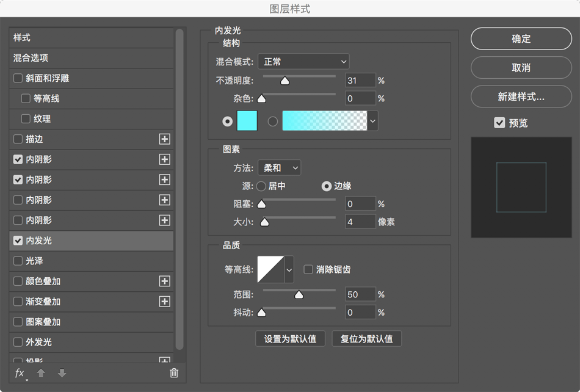Image resolution: width=580 pixels, height=392 pixels.
Task: Click the 确定 button
Action: click(521, 38)
